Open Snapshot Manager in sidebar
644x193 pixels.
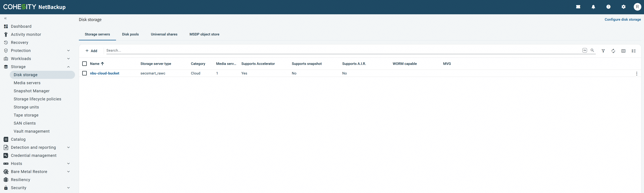click(x=31, y=91)
